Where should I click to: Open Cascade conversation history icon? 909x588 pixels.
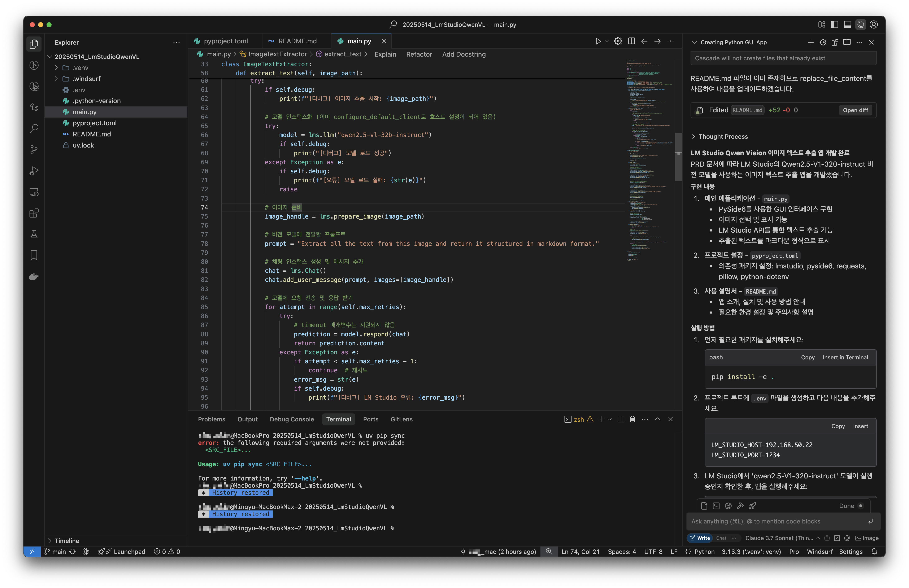tap(823, 42)
